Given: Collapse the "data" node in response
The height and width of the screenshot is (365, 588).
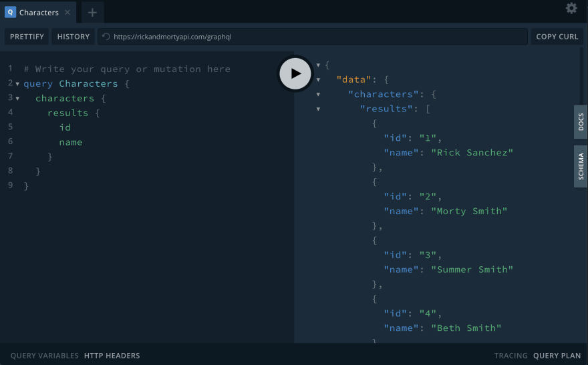Looking at the screenshot, I should coord(318,79).
